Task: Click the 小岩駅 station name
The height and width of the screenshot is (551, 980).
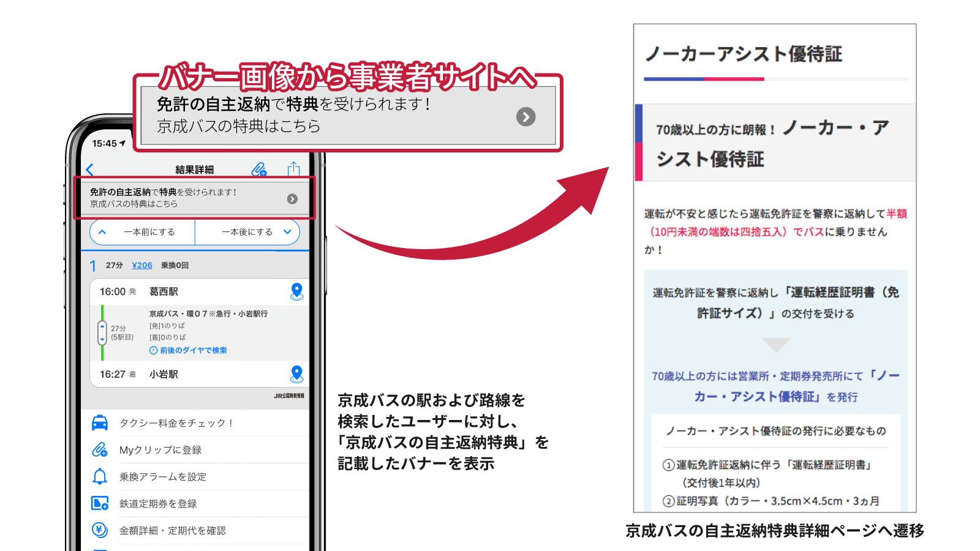Action: 164,374
